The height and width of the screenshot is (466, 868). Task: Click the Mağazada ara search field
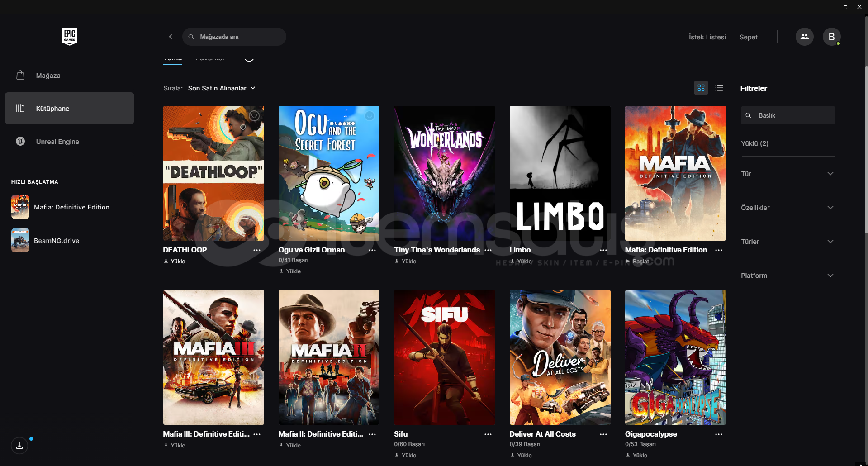(x=234, y=37)
